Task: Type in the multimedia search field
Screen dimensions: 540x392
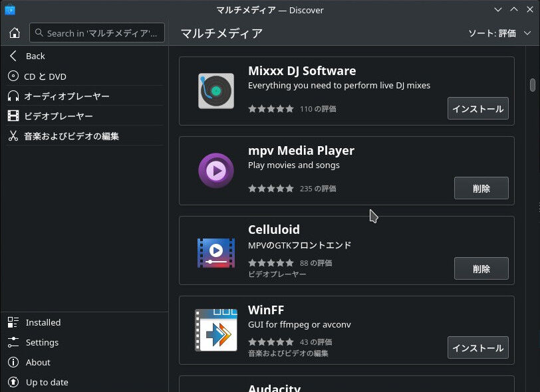Action: pyautogui.click(x=96, y=32)
